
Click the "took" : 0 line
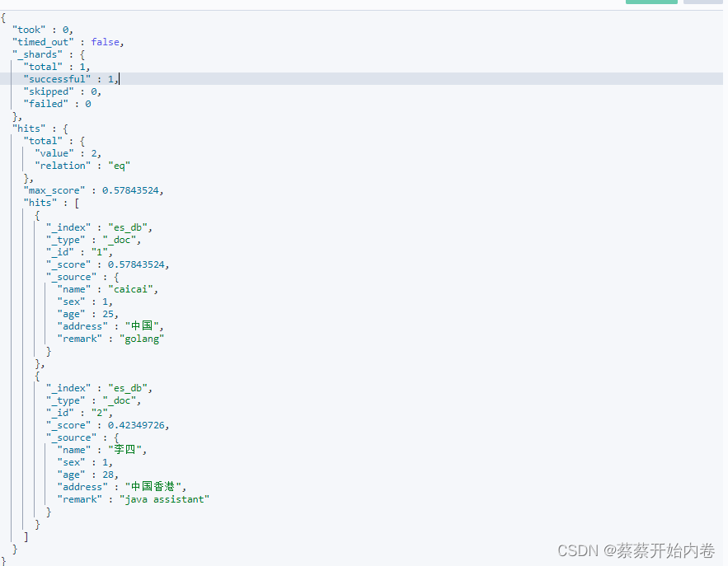coord(43,30)
